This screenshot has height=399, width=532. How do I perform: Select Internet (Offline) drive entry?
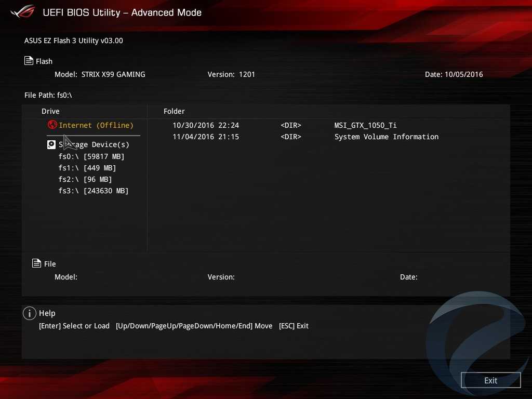tap(96, 125)
